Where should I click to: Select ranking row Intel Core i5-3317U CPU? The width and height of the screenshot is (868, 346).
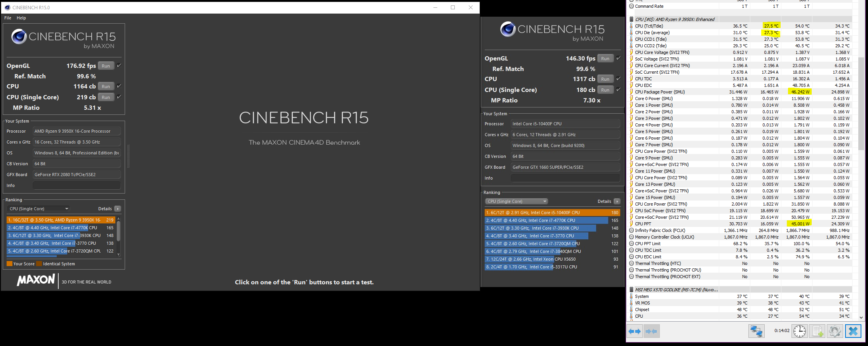[552, 267]
